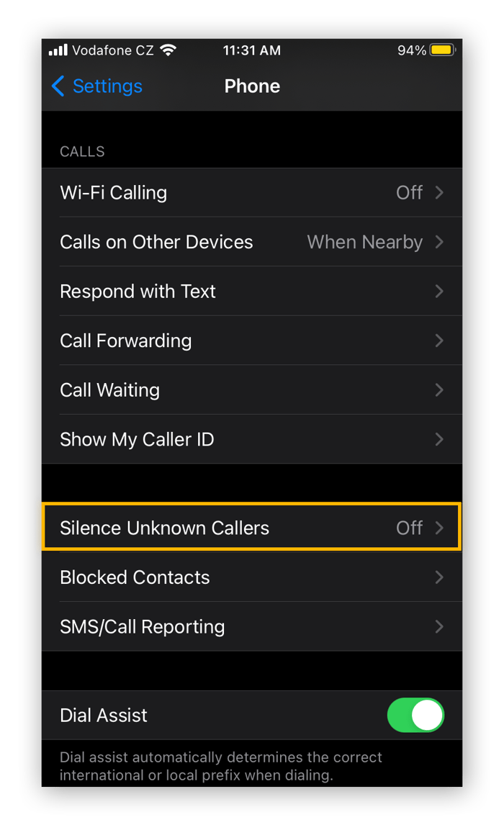Tap the Phone title in the header
This screenshot has width=504, height=825.
(252, 86)
